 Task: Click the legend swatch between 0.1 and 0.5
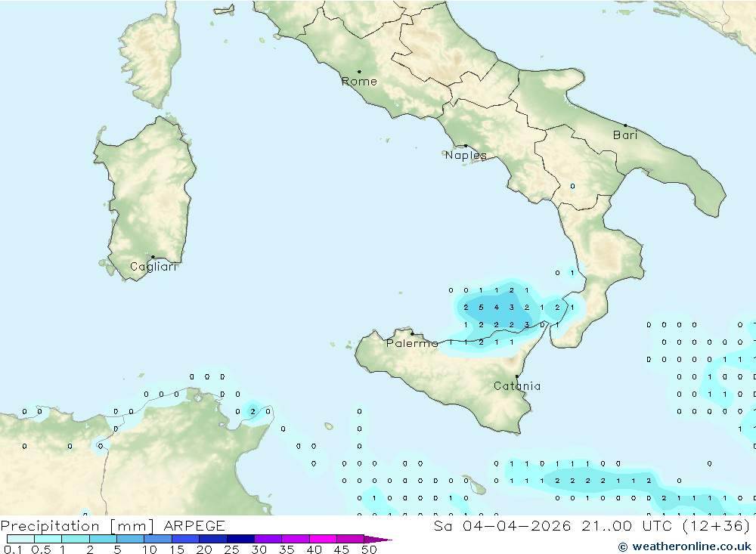(20, 539)
